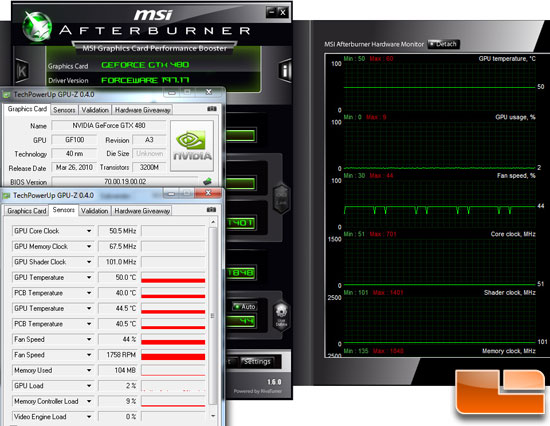Screen dimensions: 550x426
Task: Select Sensors tab in front GPU-Z window
Action: 63,210
